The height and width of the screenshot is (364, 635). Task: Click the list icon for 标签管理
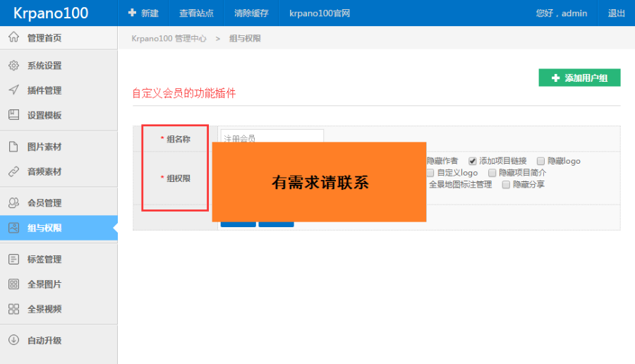tap(14, 259)
